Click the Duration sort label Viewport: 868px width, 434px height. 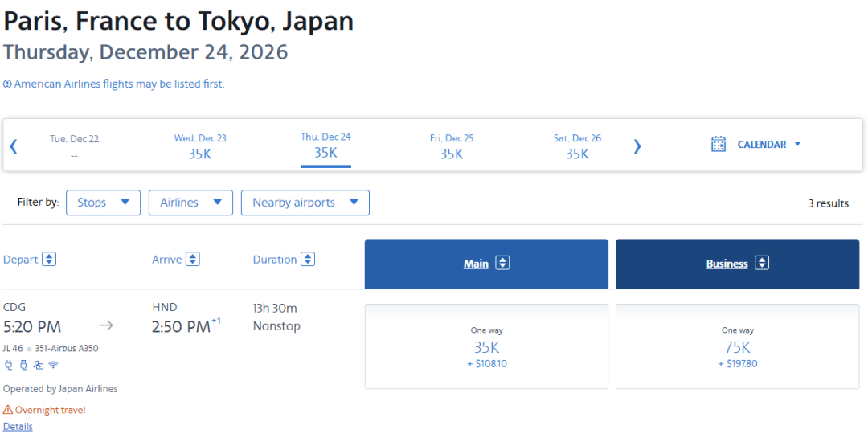275,259
